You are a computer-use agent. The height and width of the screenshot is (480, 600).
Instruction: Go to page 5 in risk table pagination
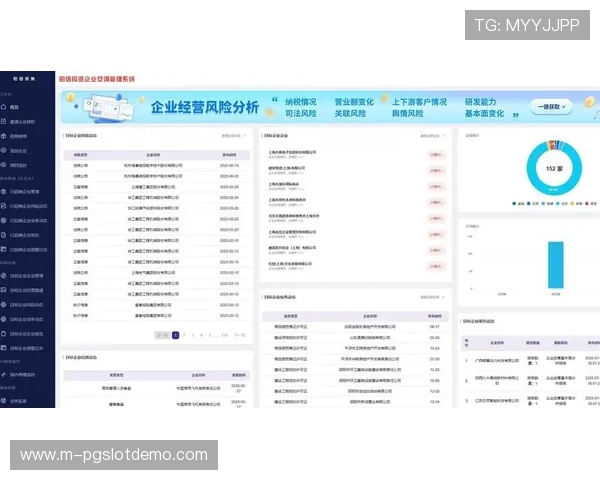coord(210,335)
